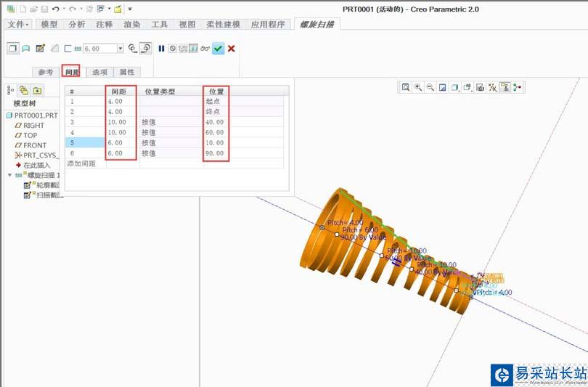Switch to the 应用程序 ribbon tab
Viewport: 588px width, 387px height.
pos(268,25)
